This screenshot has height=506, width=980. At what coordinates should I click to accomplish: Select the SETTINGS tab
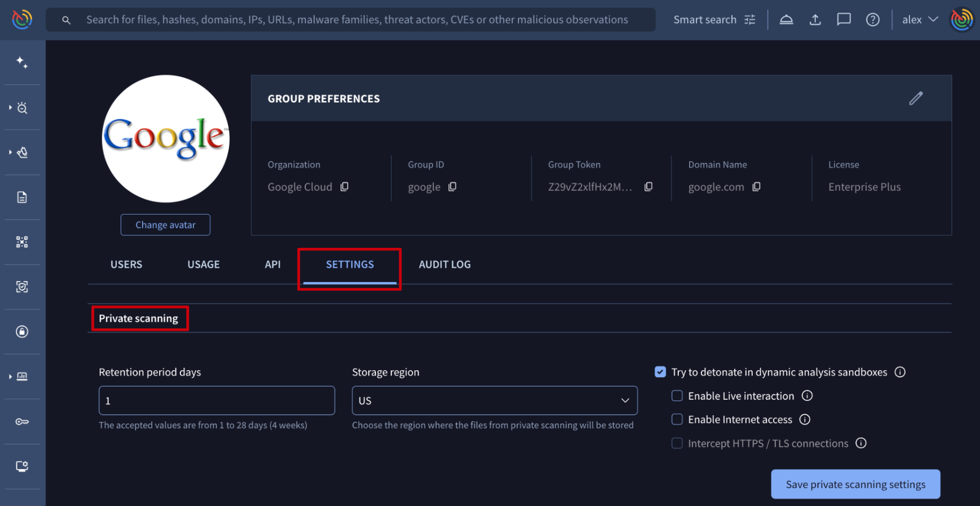tap(350, 264)
